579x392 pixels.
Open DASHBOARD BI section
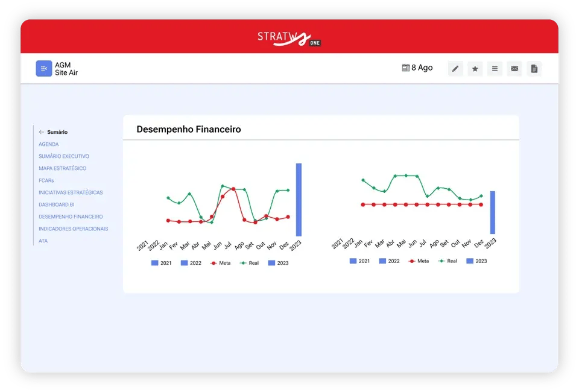(x=57, y=204)
